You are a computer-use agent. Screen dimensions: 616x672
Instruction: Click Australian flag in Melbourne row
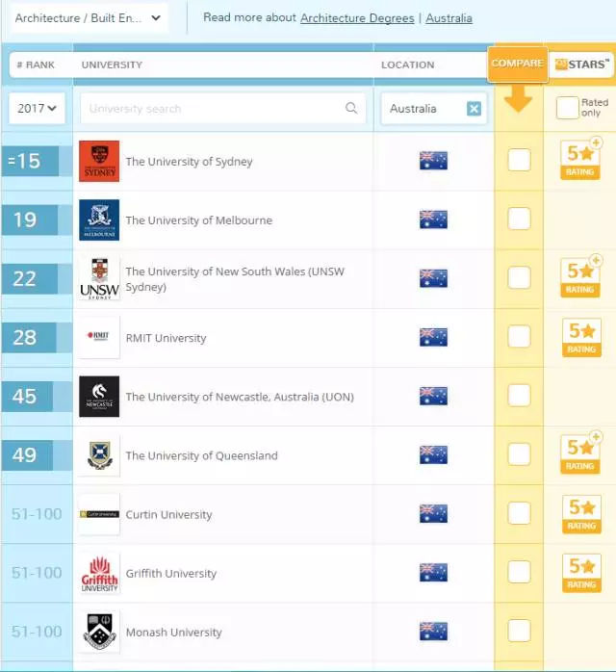(433, 220)
